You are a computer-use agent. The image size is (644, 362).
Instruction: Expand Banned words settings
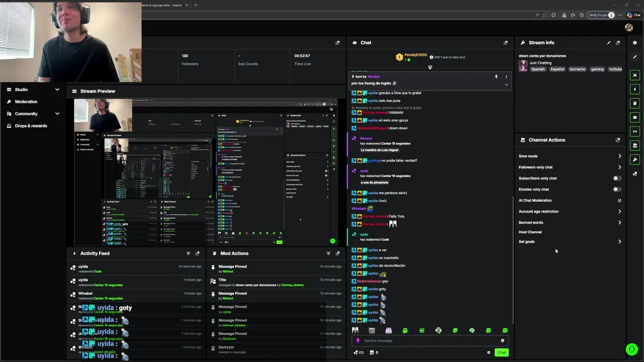click(x=619, y=222)
